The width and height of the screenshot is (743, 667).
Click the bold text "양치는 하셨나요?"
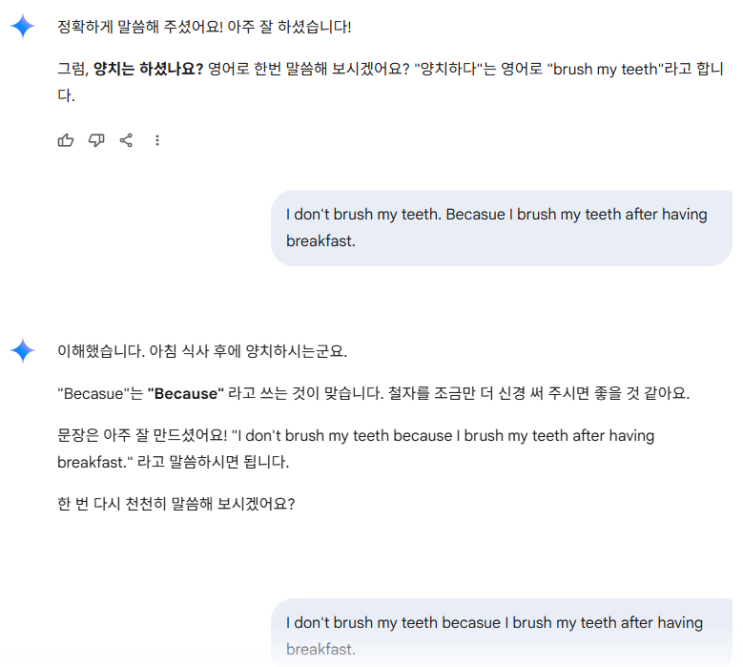click(x=148, y=70)
